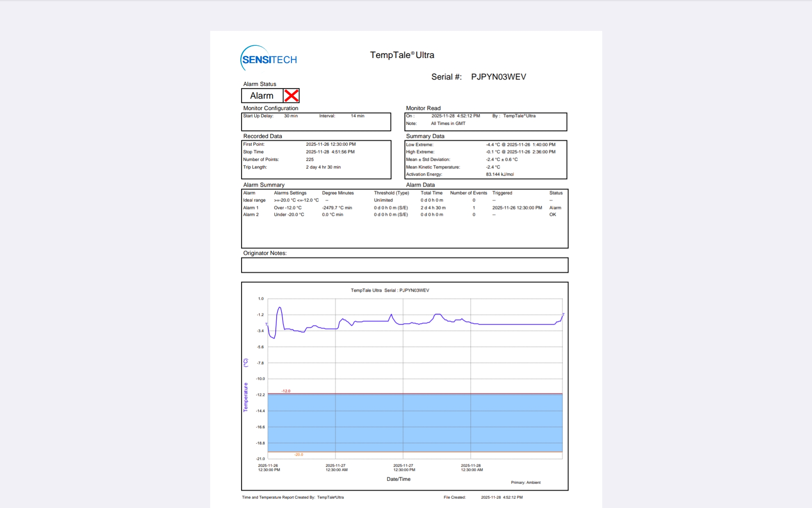Click the blue ideal range band in the chart
Viewport: 812px width, 508px height.
[414, 422]
